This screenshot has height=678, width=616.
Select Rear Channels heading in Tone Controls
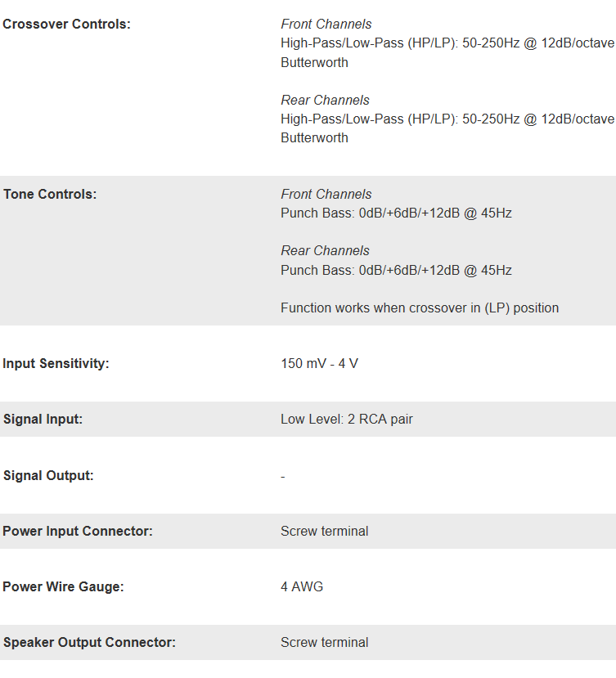(x=325, y=251)
